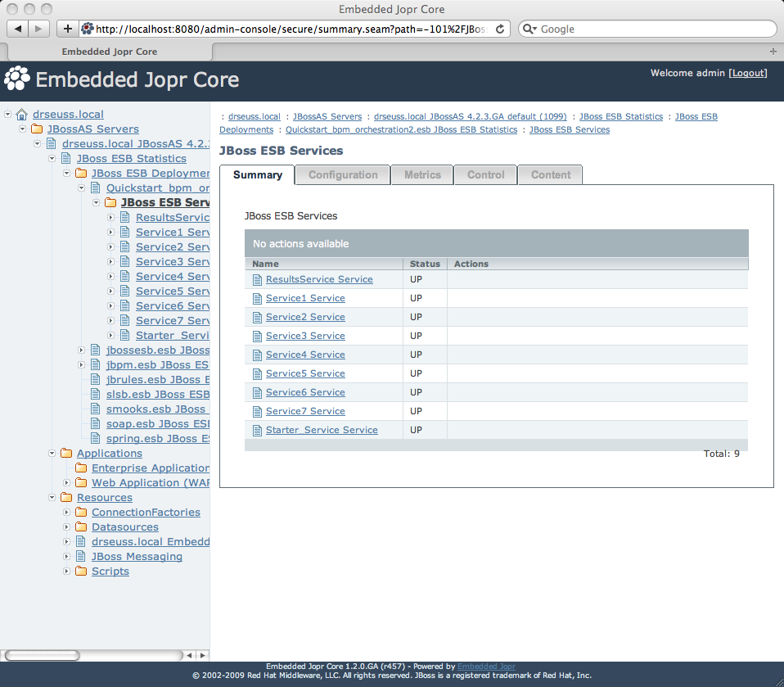
Task: Click the browser URL address field
Action: (295, 29)
